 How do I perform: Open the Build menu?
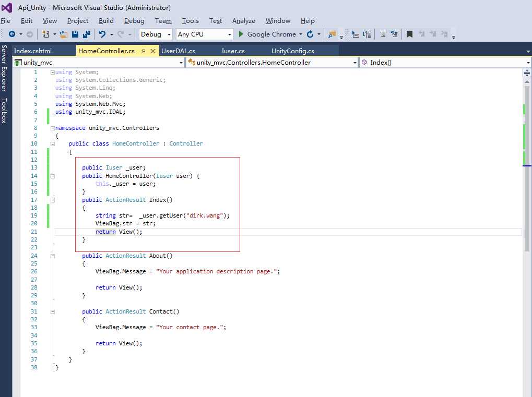tap(106, 21)
